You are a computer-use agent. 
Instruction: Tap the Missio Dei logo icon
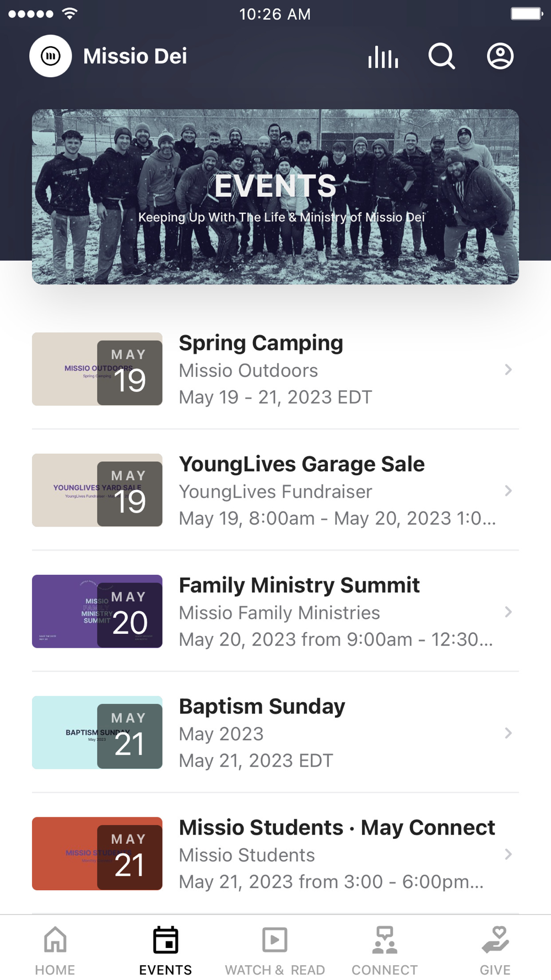(x=50, y=56)
